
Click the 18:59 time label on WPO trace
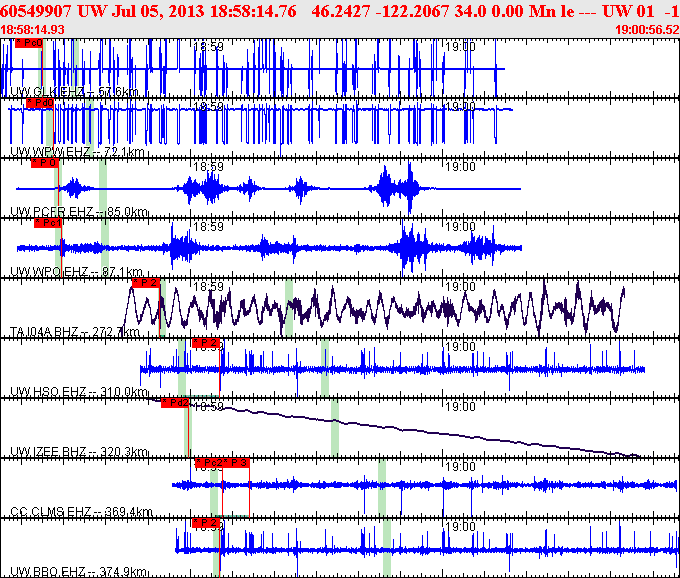[x=209, y=226]
